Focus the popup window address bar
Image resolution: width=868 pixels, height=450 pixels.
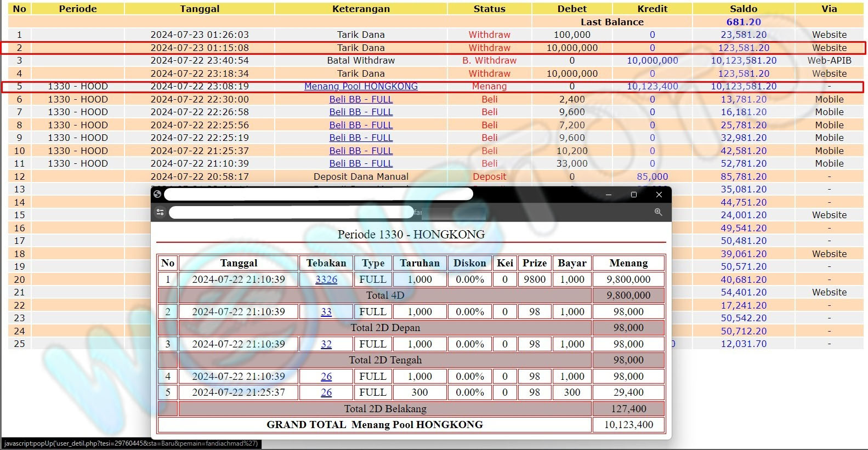pos(291,212)
